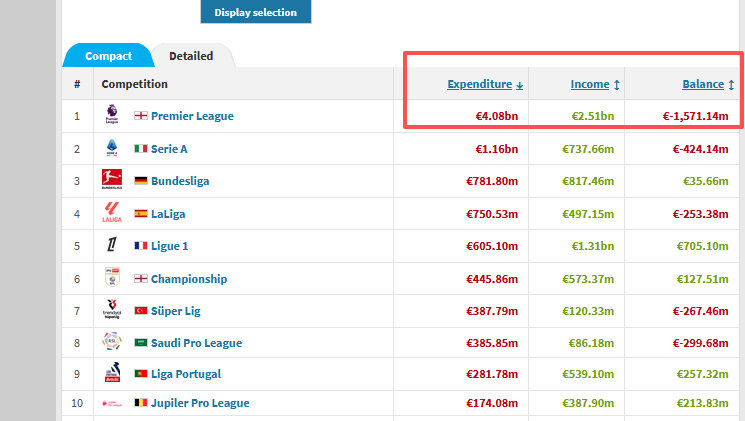Viewport: 745px width, 421px height.
Task: Switch to the Compact tab
Action: [108, 56]
